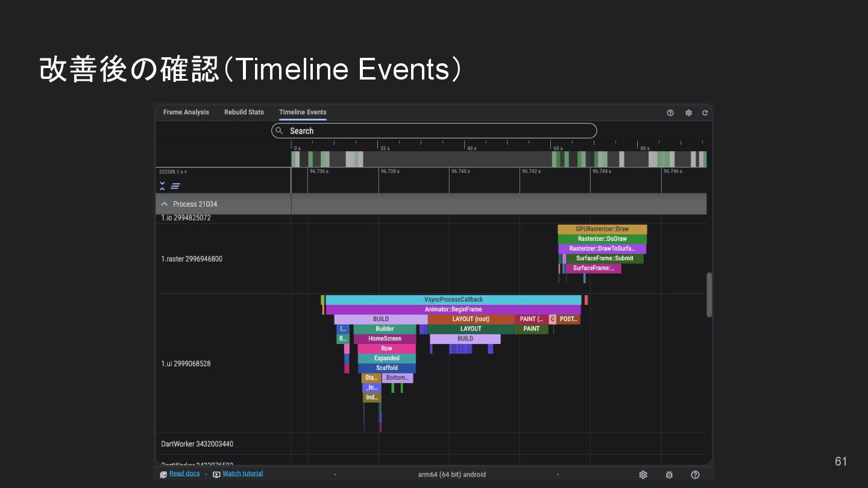This screenshot has height=488, width=868.
Task: Select the HomeScreen slice
Action: click(x=385, y=339)
